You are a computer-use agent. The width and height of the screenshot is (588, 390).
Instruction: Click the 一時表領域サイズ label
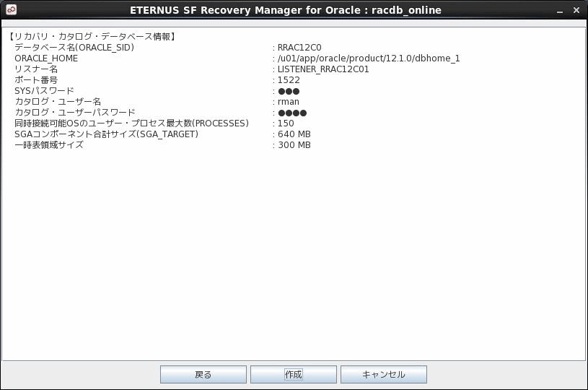tap(49, 145)
